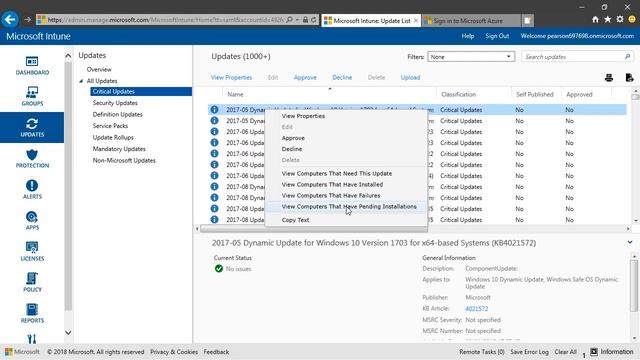Select View Computers That Have Pending Installations
Screen dimensions: 640x360
(349, 207)
